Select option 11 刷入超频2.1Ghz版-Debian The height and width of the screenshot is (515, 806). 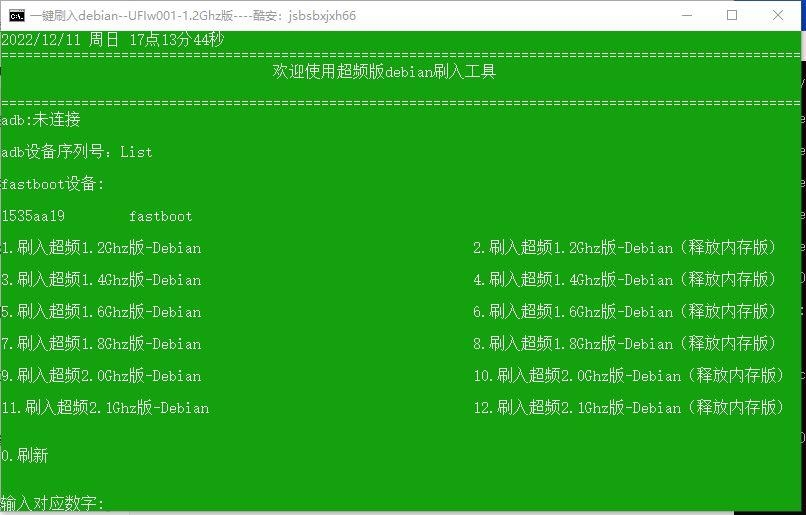105,408
